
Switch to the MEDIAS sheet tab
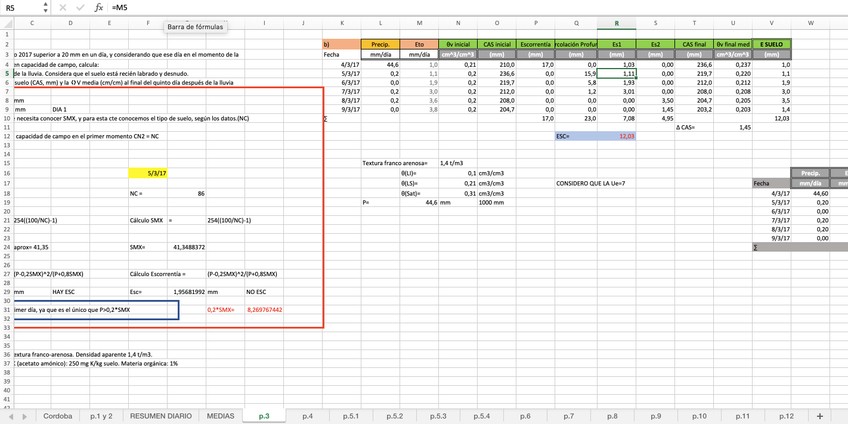(x=220, y=415)
